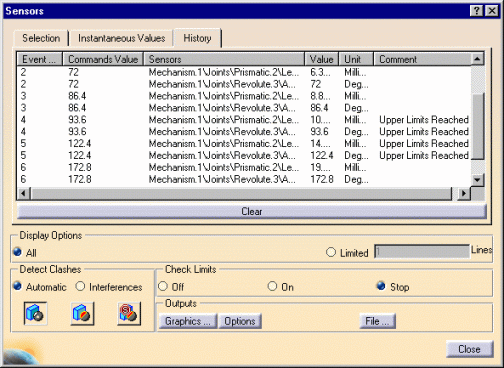504x368 pixels.
Task: Select the clash detection stop icon
Action: tap(129, 313)
